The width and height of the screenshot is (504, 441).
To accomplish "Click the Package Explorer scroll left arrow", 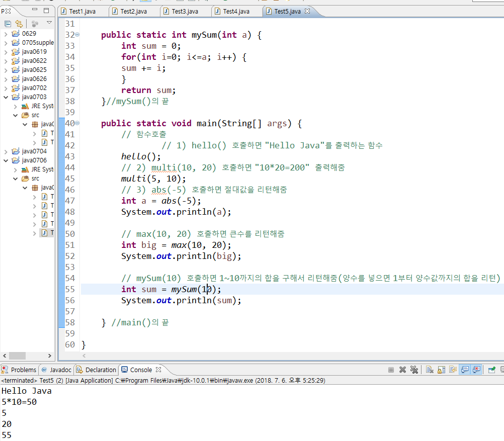I will point(5,356).
